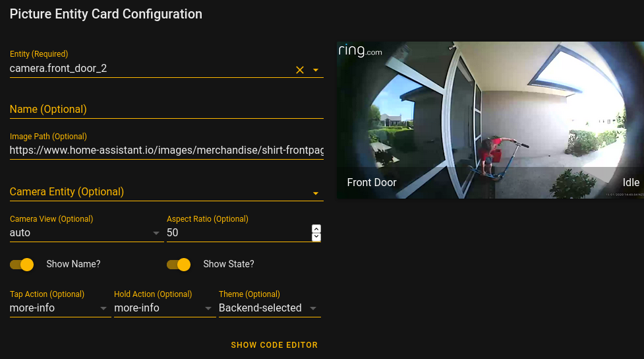Click the Front Door camera preview image

tap(490, 120)
